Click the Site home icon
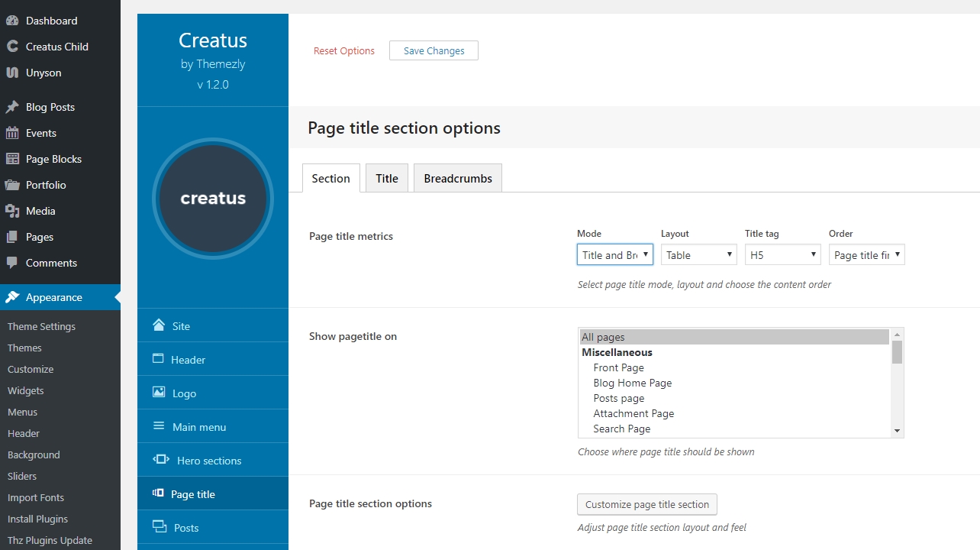Viewport: 980px width, 550px height. coord(159,325)
